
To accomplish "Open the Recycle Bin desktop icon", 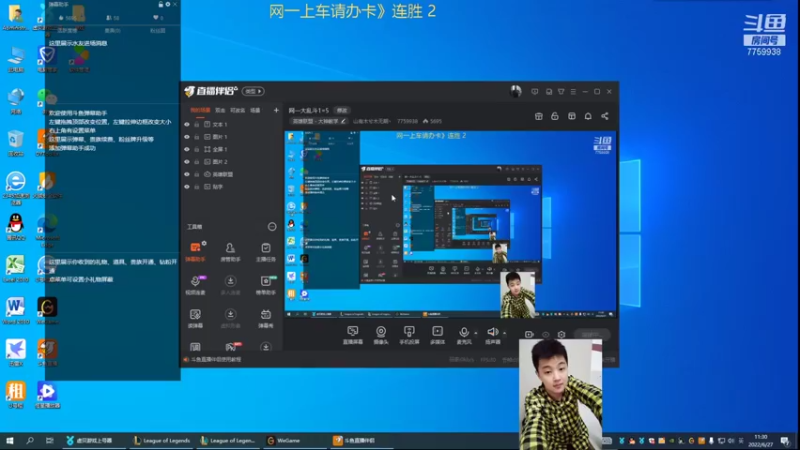I will (15, 143).
